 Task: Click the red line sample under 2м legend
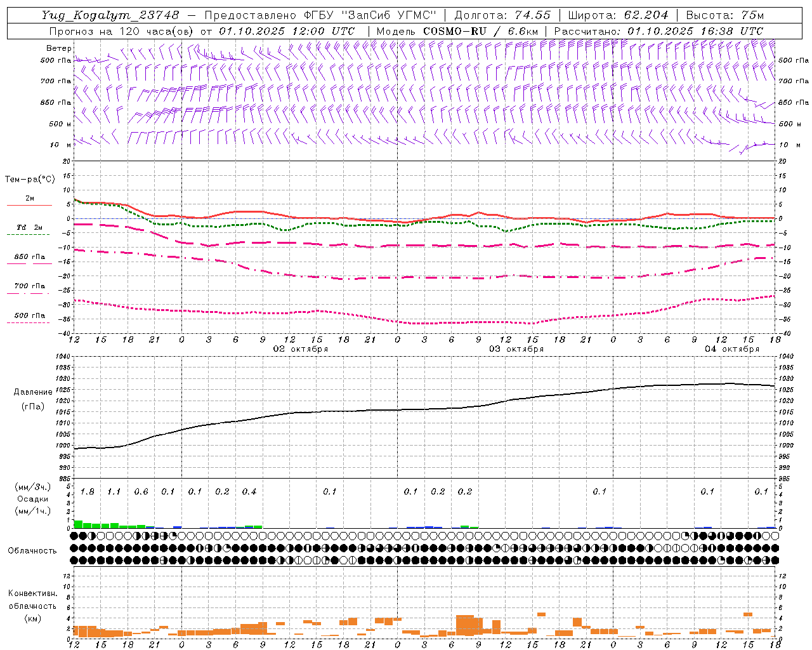point(29,205)
